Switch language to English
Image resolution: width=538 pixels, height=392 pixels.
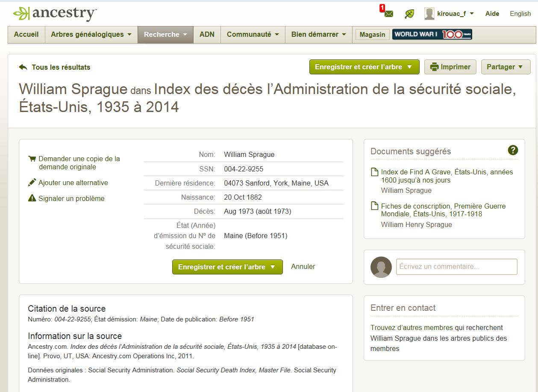(x=520, y=14)
